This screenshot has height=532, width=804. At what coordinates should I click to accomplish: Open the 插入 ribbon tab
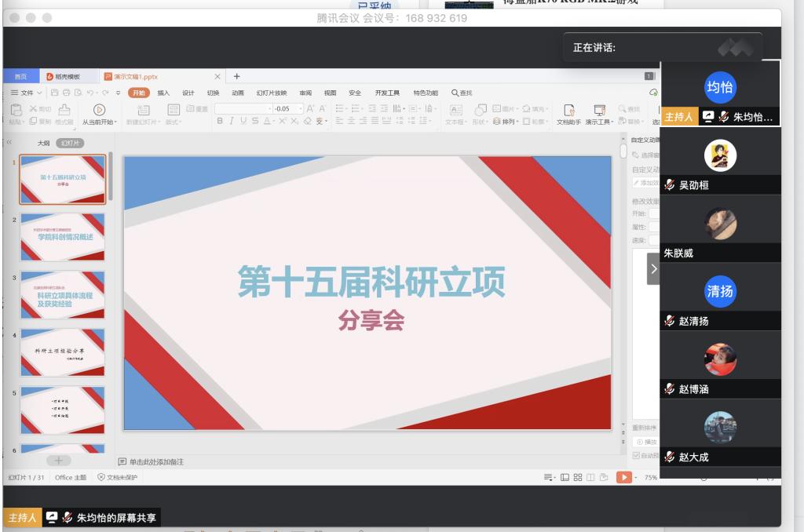(x=163, y=93)
